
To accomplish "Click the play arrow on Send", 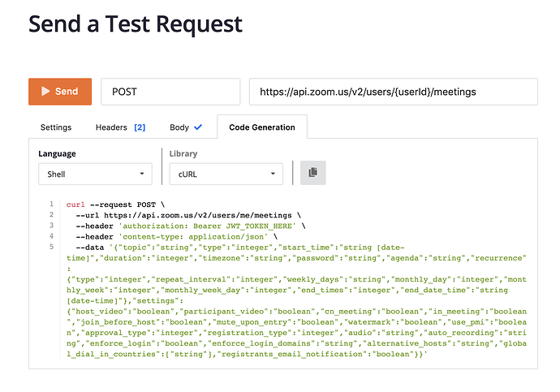I will click(x=45, y=92).
